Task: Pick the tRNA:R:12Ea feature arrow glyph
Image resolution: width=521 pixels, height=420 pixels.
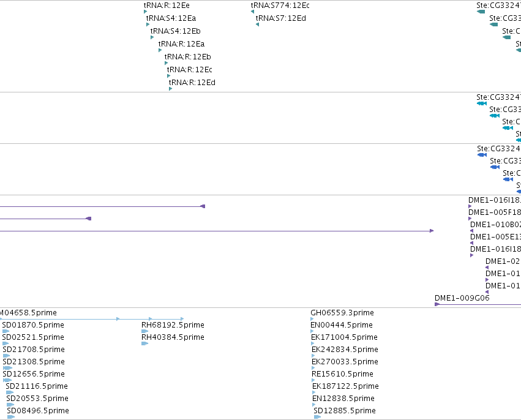Action: (x=160, y=50)
